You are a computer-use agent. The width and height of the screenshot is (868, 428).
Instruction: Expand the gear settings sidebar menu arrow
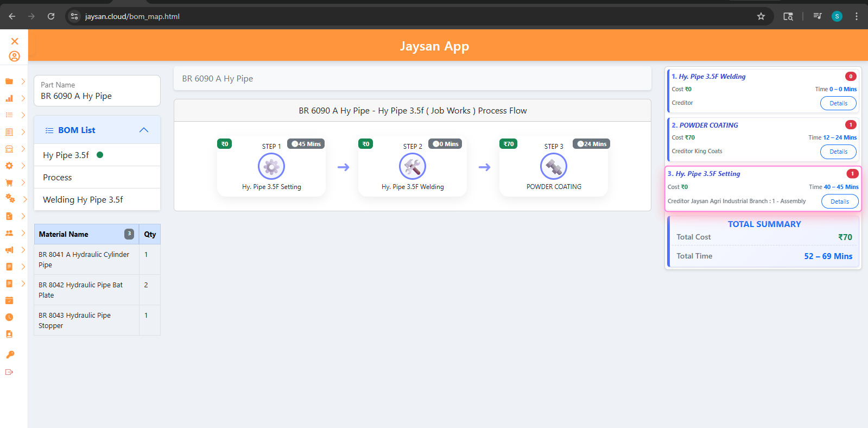point(23,166)
